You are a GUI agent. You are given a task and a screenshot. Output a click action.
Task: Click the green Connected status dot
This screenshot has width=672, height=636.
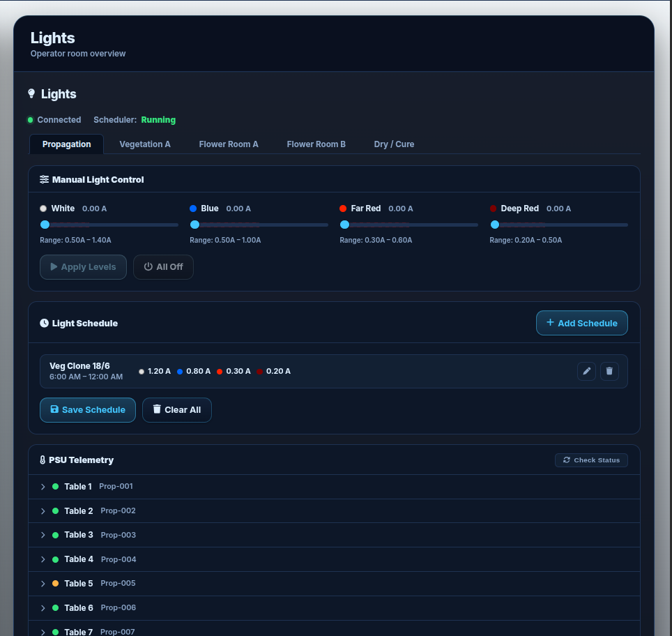point(31,120)
